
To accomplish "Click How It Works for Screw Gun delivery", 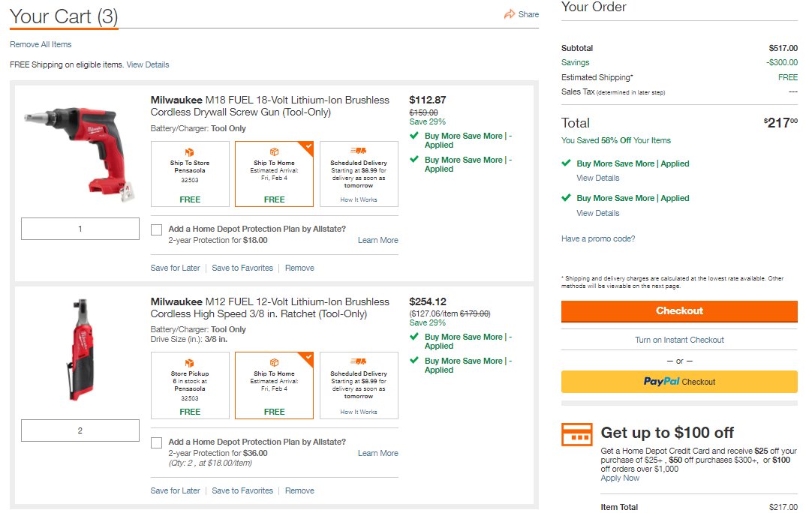I will pyautogui.click(x=359, y=199).
